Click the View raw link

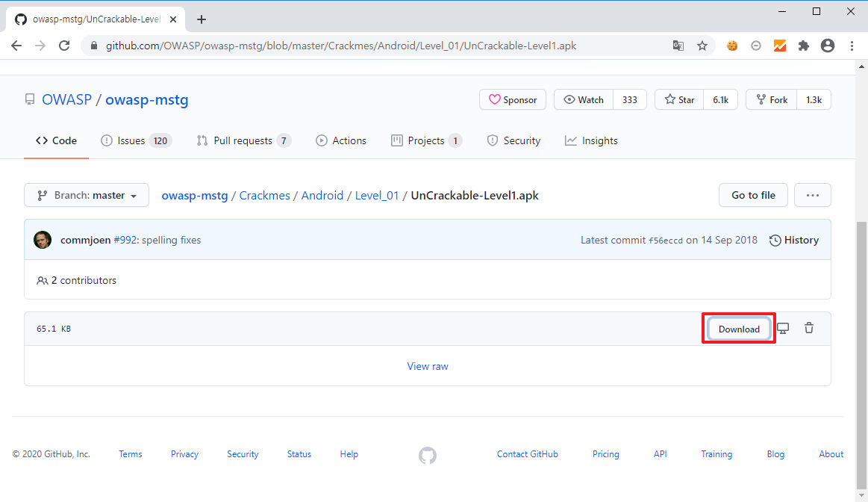(428, 366)
